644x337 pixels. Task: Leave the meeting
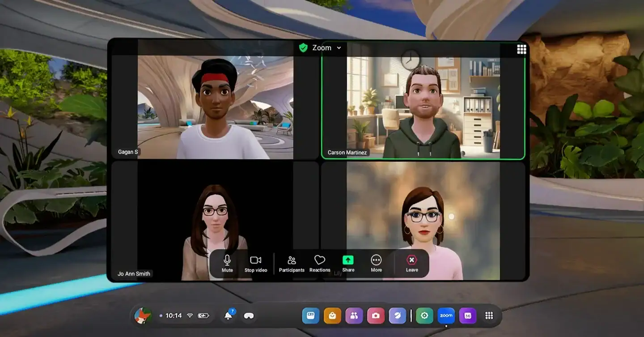(411, 263)
